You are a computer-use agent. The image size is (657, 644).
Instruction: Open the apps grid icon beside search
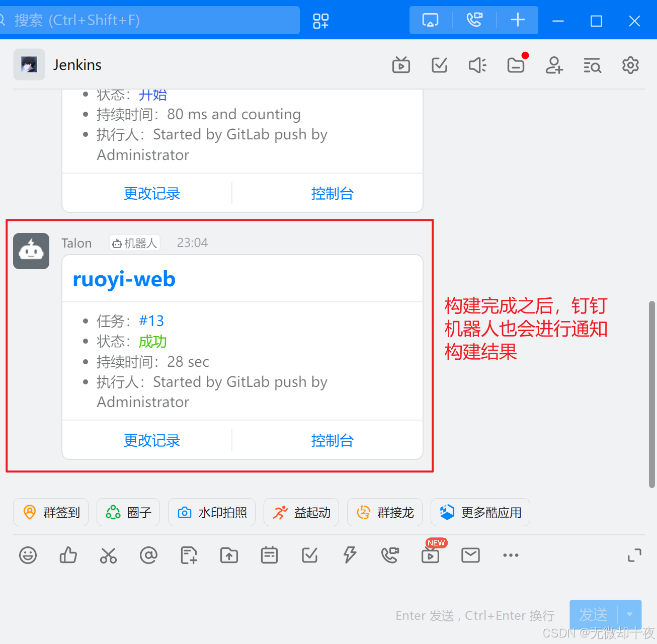pyautogui.click(x=320, y=21)
